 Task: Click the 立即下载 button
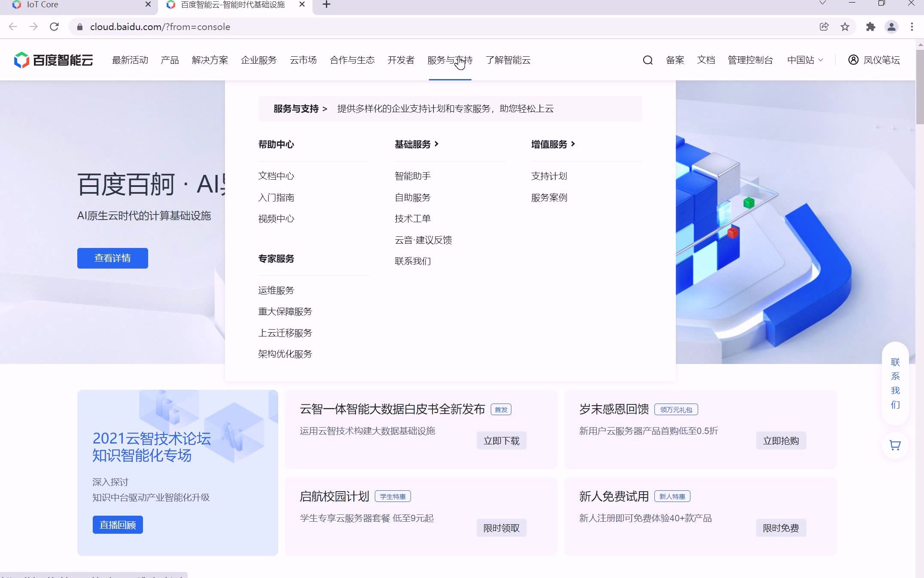(x=502, y=440)
